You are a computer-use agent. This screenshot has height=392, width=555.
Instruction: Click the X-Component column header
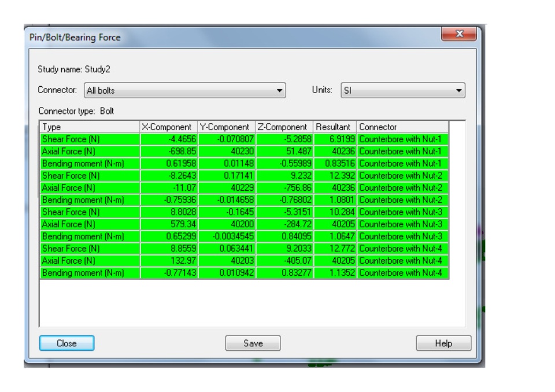pyautogui.click(x=168, y=127)
